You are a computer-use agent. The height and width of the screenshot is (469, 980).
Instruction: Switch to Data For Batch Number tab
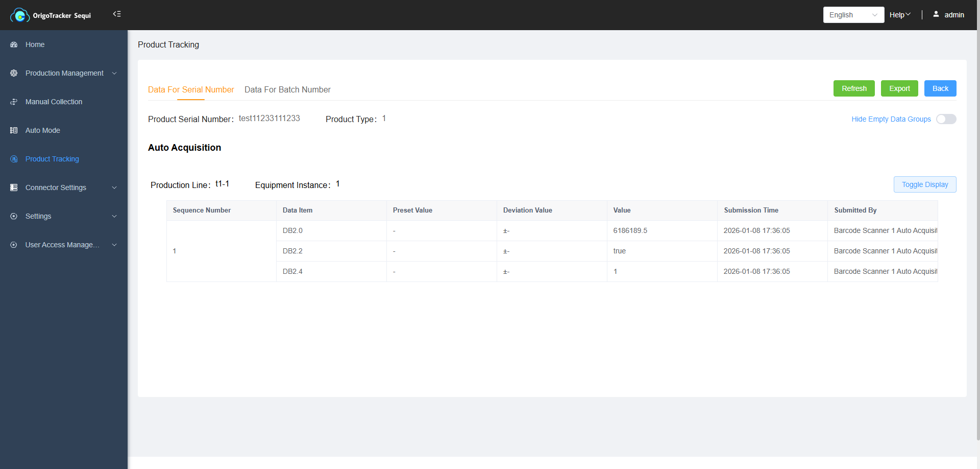point(287,90)
